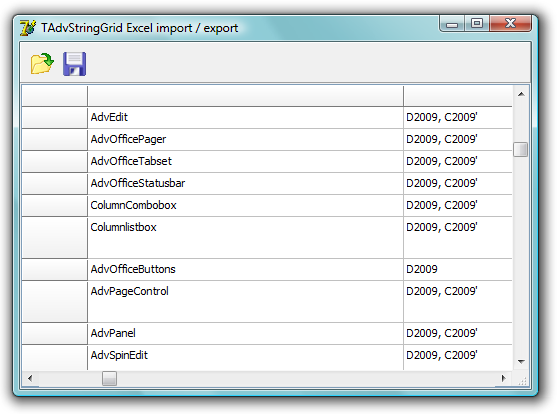Click the horizontal scrollbar thumb
Image resolution: width=557 pixels, height=414 pixels.
(109, 378)
